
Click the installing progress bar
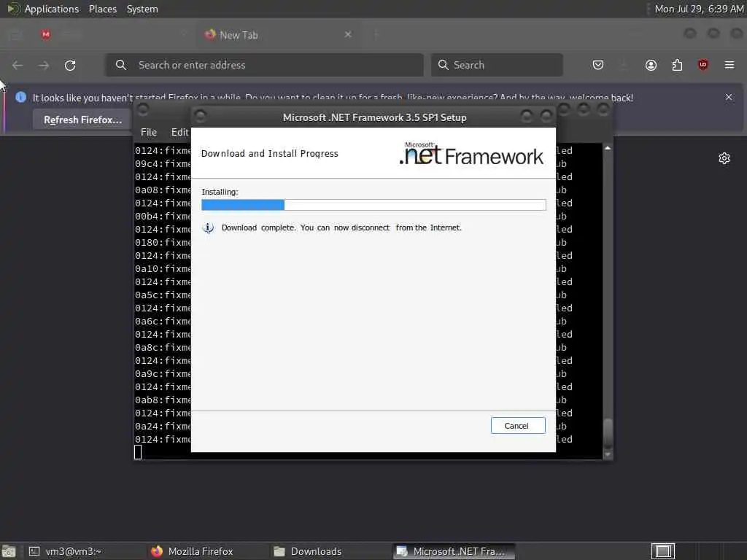[373, 205]
